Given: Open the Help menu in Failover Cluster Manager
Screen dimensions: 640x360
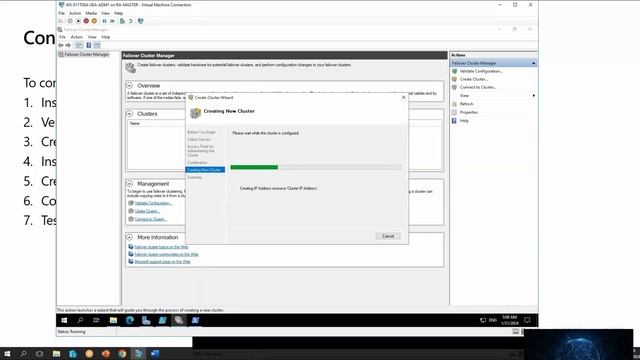Looking at the screenshot, I should [106, 37].
